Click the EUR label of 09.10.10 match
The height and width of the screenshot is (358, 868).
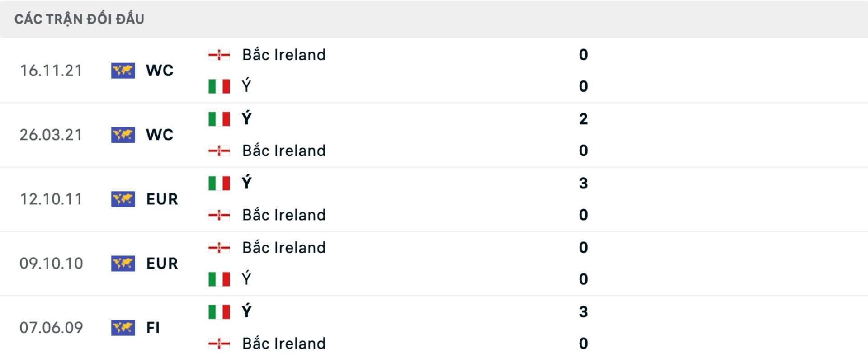click(x=162, y=263)
